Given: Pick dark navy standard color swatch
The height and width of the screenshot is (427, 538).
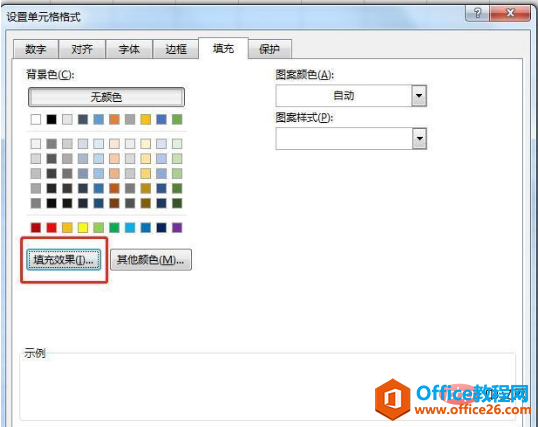Looking at the screenshot, I should [161, 228].
